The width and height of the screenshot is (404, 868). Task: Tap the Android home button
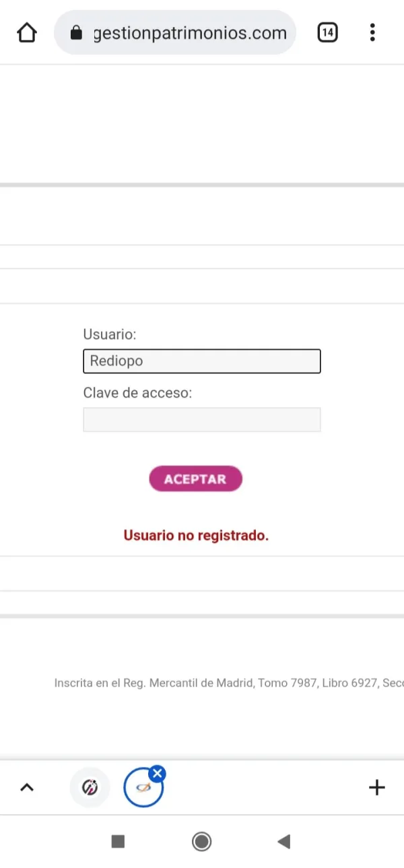201,841
